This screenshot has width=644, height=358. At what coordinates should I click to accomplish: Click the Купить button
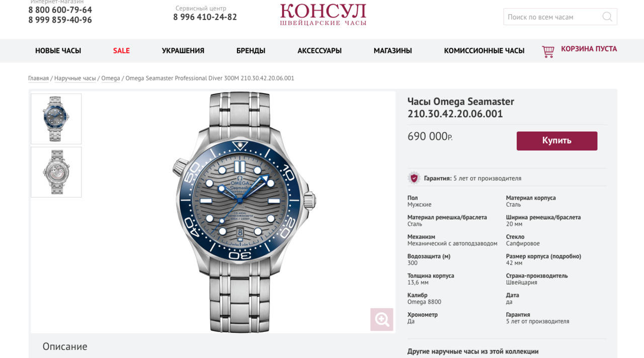click(557, 141)
